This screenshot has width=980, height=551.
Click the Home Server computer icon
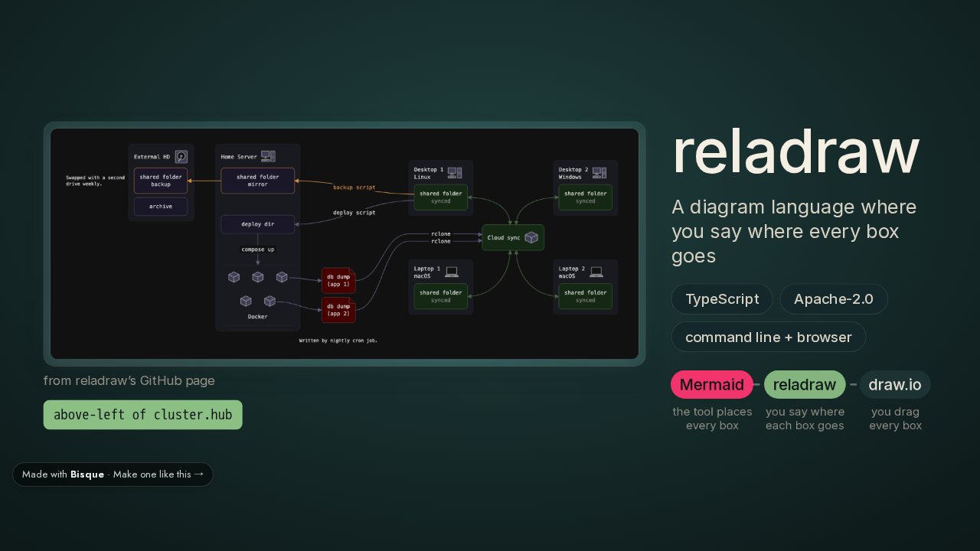coord(268,156)
